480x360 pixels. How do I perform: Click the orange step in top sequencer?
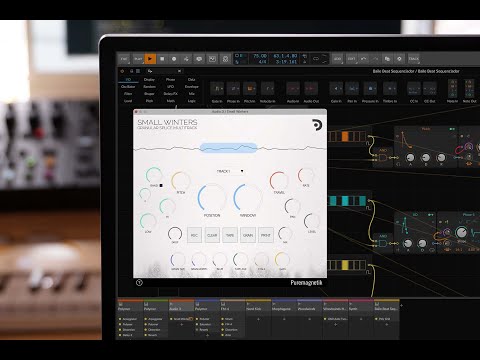(x=345, y=136)
